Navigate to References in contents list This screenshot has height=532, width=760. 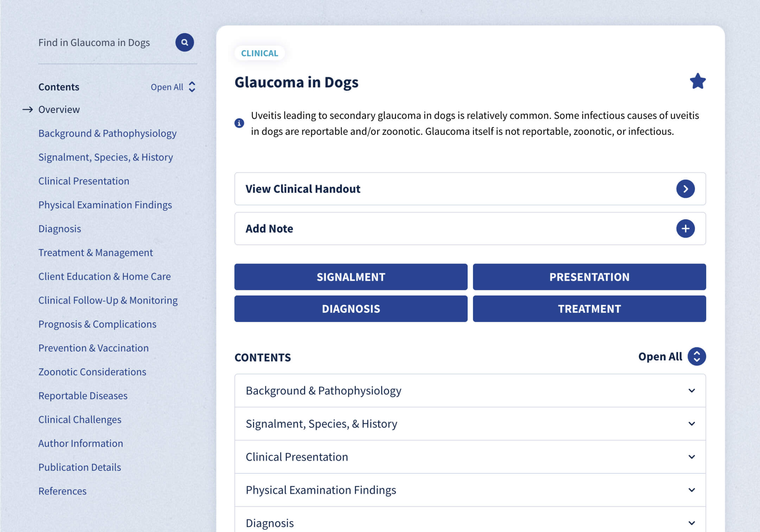(x=62, y=491)
